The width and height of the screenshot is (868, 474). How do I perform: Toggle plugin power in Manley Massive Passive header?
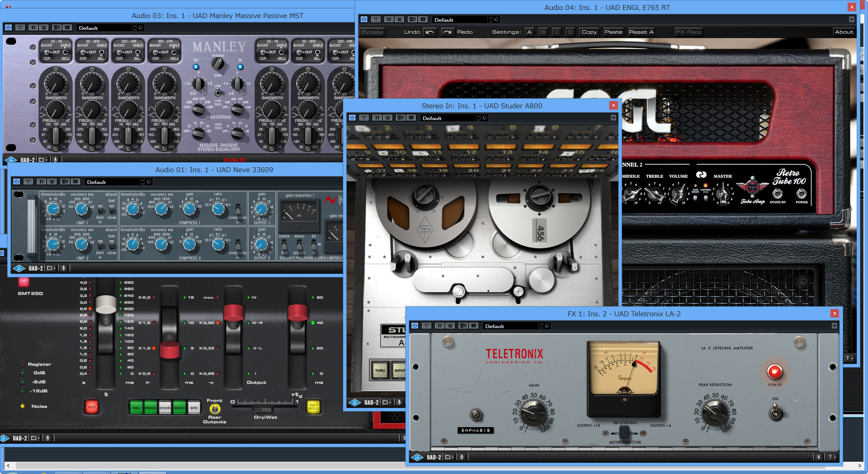coord(8,28)
